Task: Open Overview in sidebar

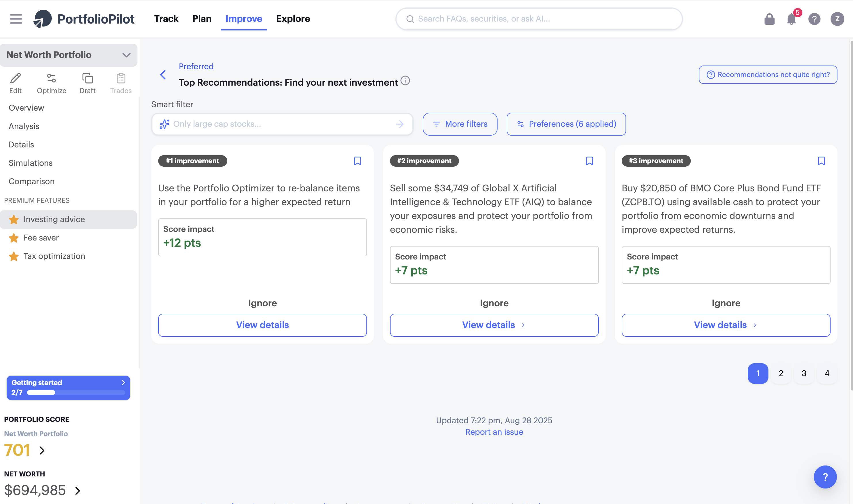Action: click(x=26, y=108)
